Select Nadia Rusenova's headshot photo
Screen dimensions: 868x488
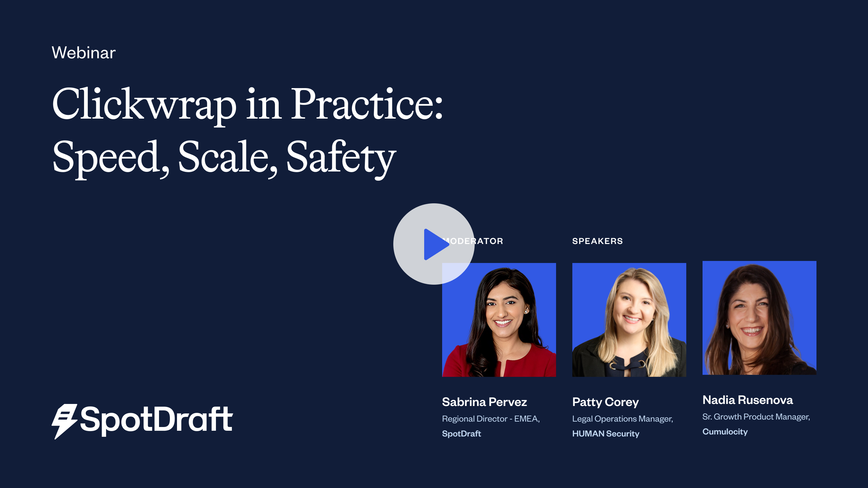pos(759,318)
